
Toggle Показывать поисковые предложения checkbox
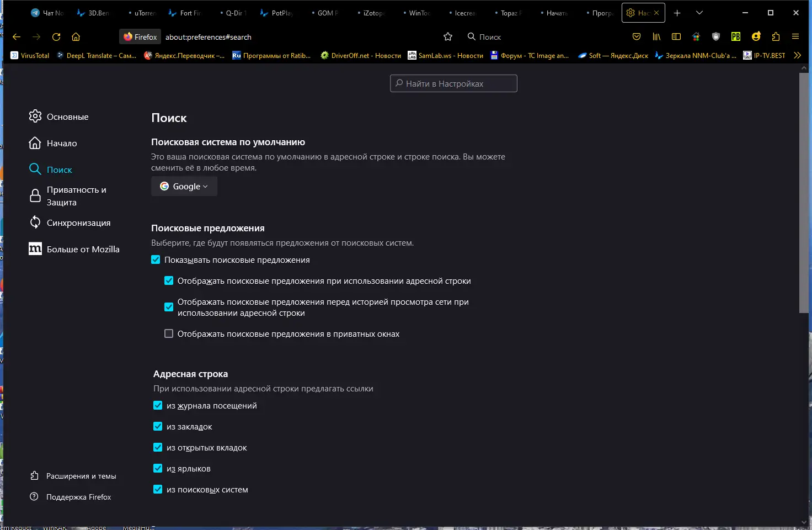(x=156, y=259)
